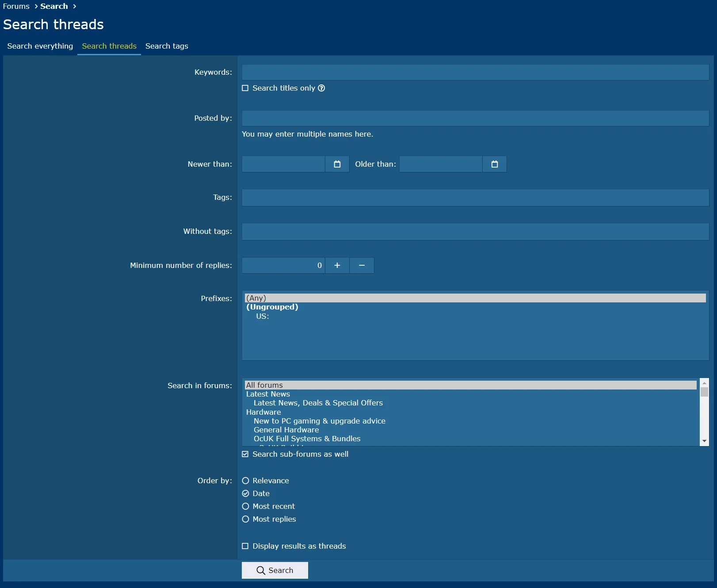Click the forum list scroll up arrow

(x=704, y=383)
